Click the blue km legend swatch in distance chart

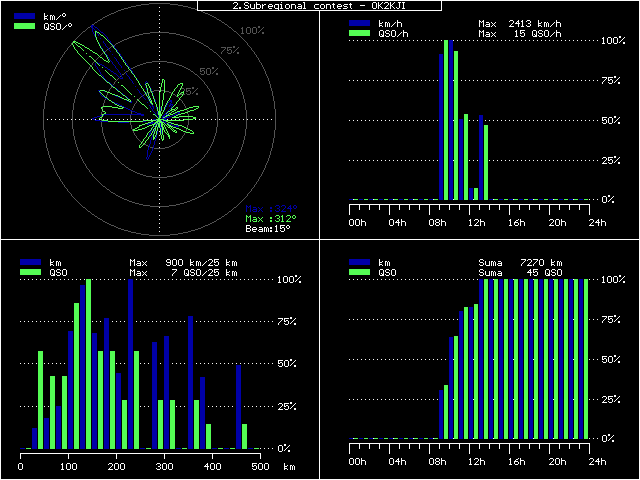pos(31,262)
